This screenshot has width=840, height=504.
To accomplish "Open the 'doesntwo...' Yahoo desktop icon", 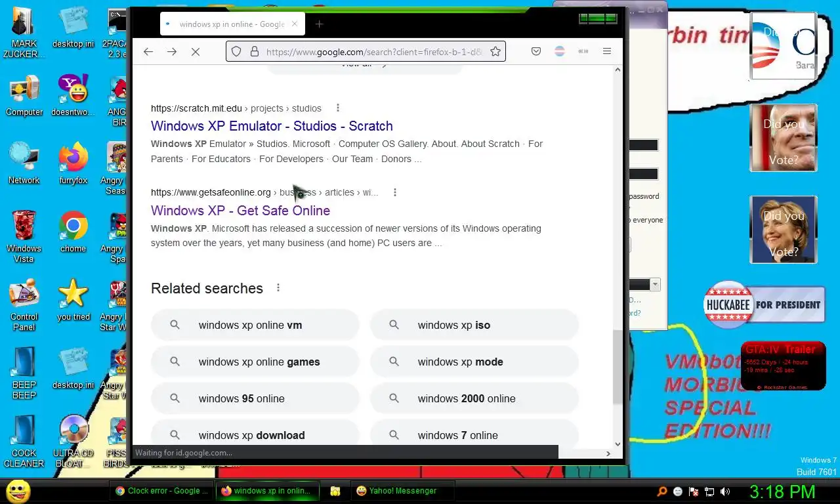I will [73, 96].
